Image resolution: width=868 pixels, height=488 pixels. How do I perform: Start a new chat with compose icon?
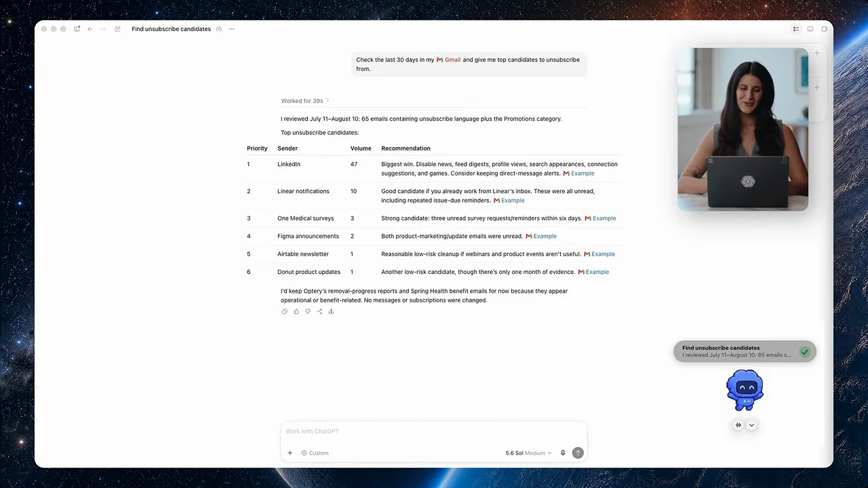click(117, 29)
